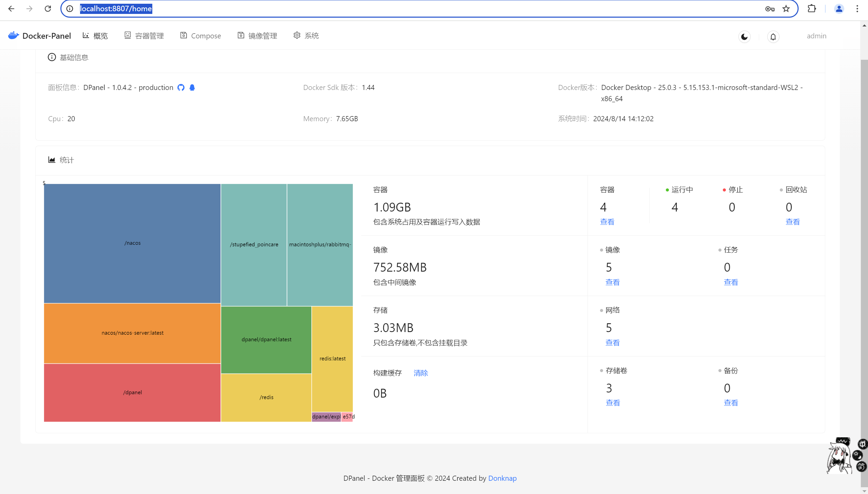Open the admin user dropdown
The height and width of the screenshot is (494, 868).
(816, 36)
